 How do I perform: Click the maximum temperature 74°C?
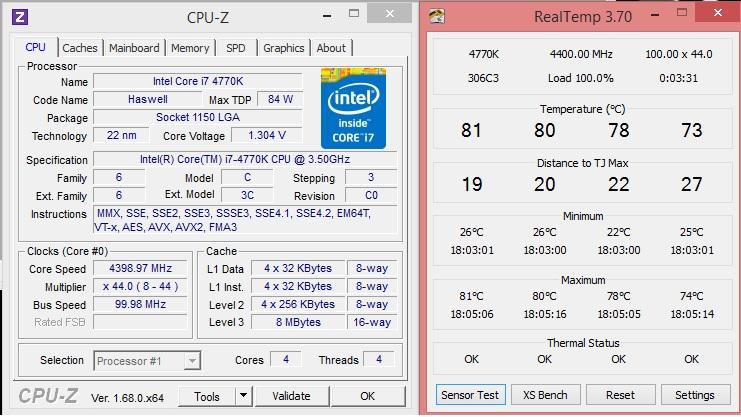tap(691, 296)
